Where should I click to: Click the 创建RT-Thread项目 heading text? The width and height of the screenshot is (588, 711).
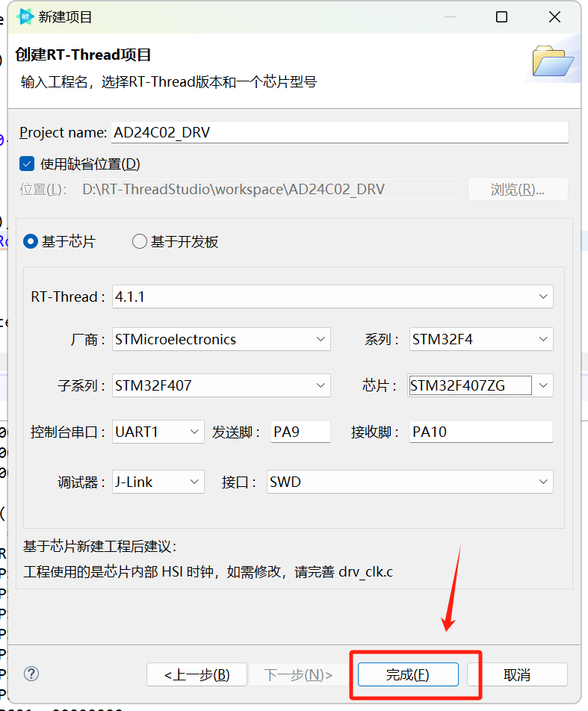(x=84, y=55)
